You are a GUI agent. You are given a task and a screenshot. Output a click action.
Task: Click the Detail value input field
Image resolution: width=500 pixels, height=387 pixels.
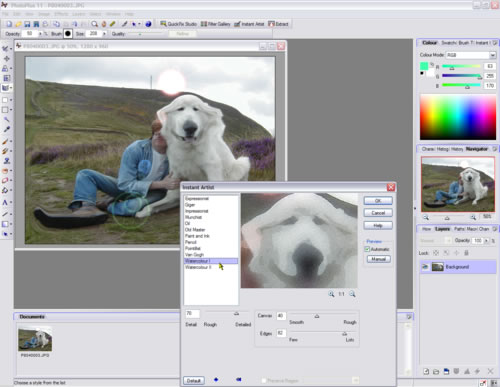[192, 314]
